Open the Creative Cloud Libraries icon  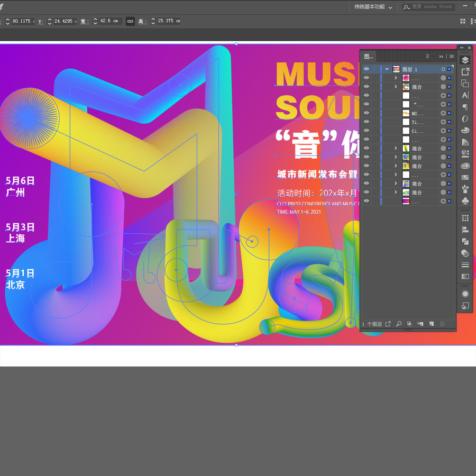[465, 166]
